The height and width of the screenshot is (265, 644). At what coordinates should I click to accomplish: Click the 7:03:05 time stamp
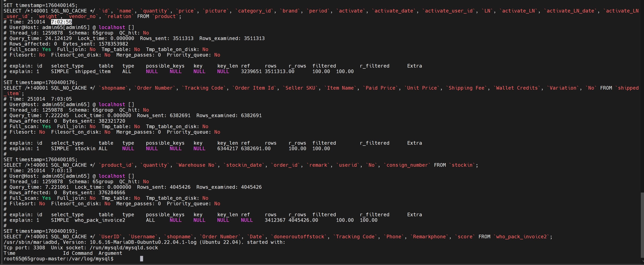(x=61, y=99)
